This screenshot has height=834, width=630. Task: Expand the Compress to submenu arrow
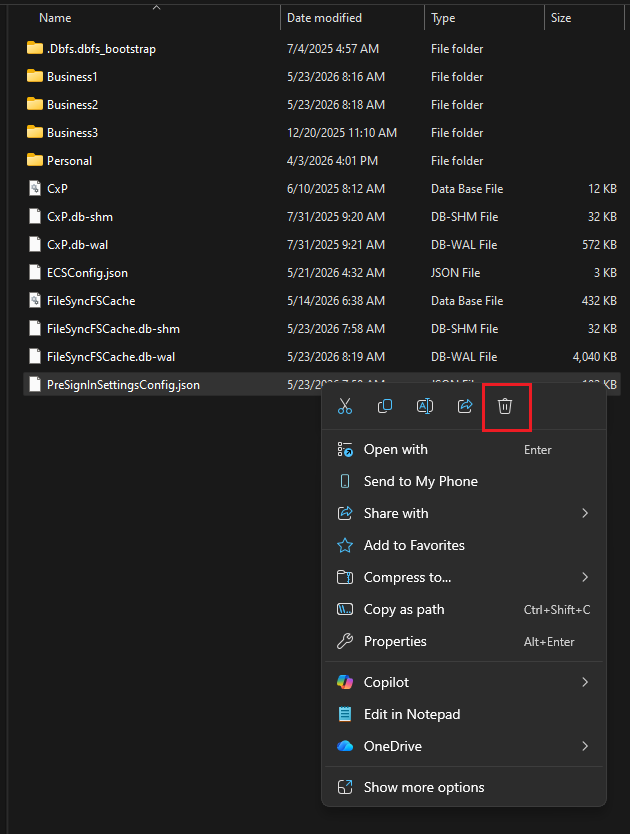point(585,577)
